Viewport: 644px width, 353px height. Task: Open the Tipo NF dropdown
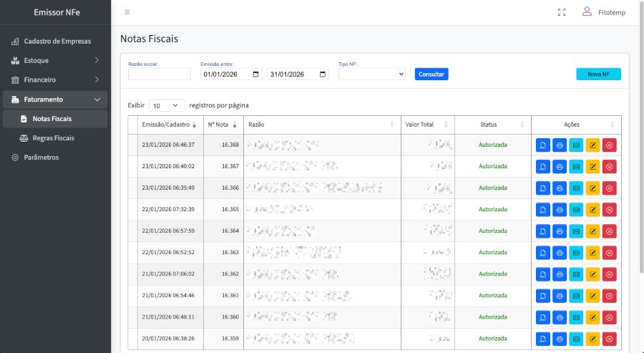click(372, 74)
